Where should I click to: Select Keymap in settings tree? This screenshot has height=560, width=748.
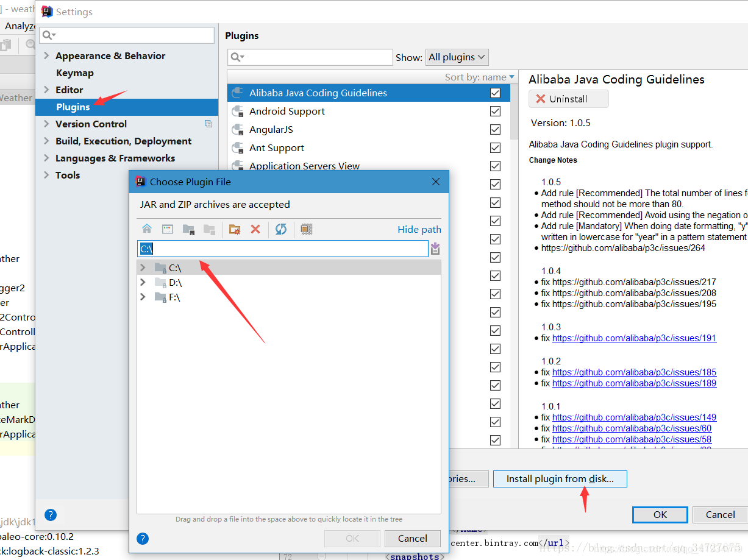coord(75,73)
